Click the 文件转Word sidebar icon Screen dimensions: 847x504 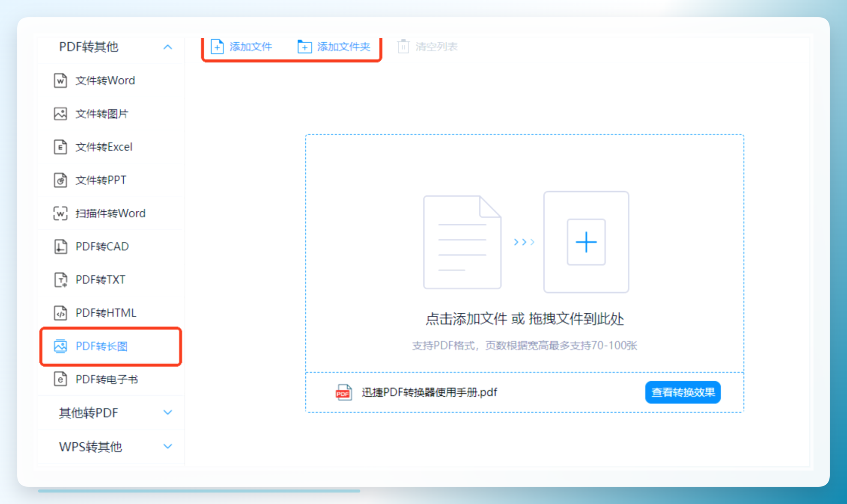tap(60, 80)
